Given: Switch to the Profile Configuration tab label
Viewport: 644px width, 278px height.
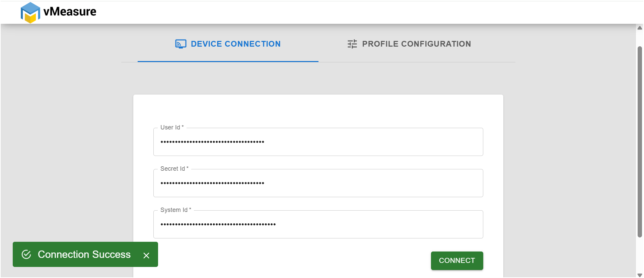Looking at the screenshot, I should (416, 44).
